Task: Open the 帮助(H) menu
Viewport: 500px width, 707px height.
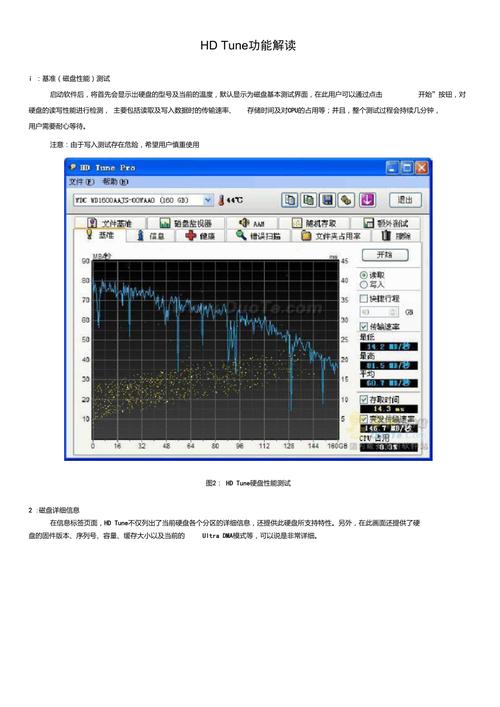Action: click(115, 182)
